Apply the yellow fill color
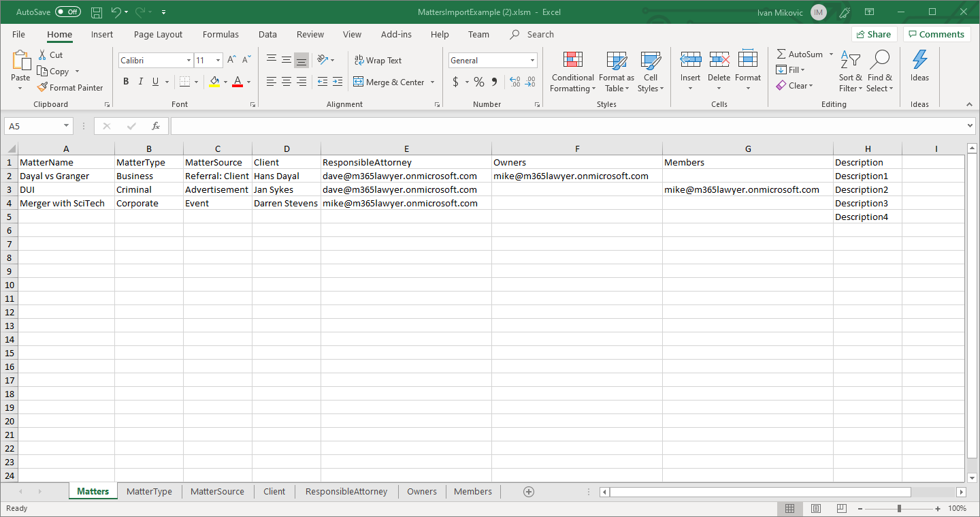Viewport: 980px width, 517px height. pos(215,82)
